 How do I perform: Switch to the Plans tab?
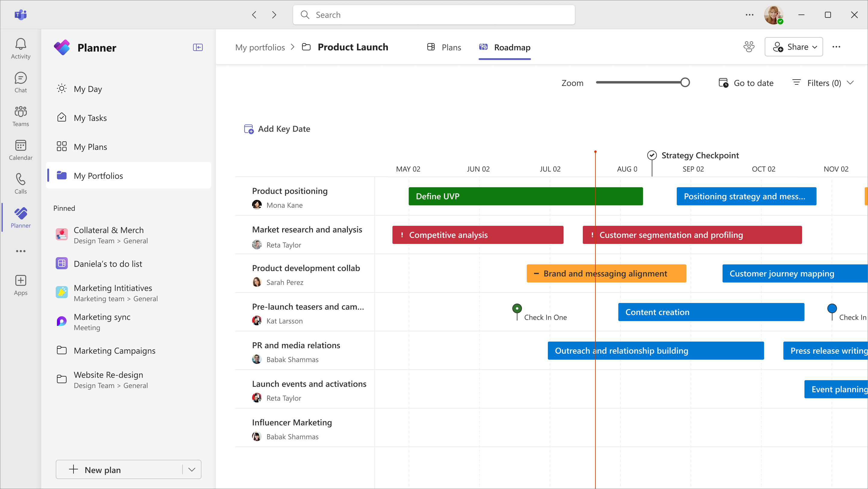[444, 47]
